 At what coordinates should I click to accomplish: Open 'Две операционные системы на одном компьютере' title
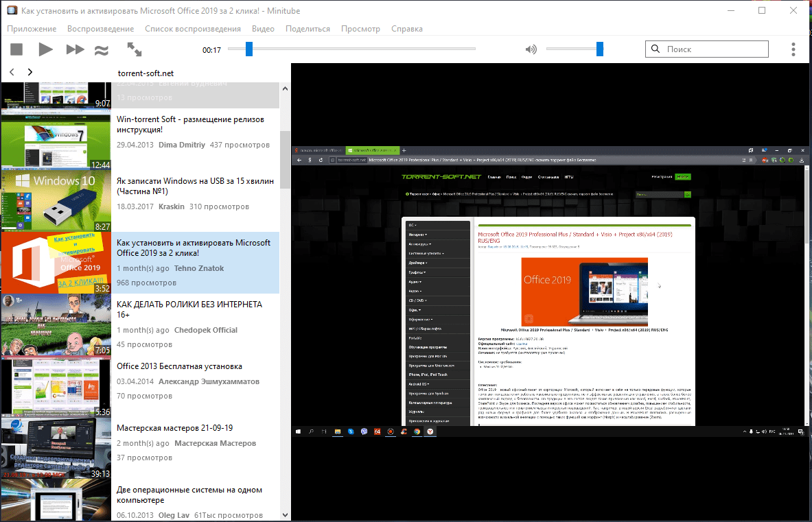(189, 495)
